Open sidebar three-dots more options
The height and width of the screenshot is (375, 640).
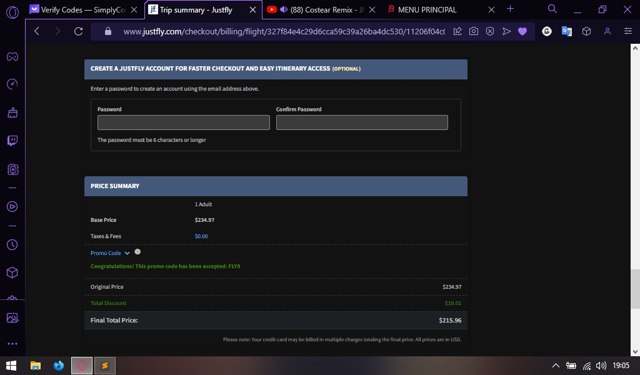pyautogui.click(x=12, y=344)
